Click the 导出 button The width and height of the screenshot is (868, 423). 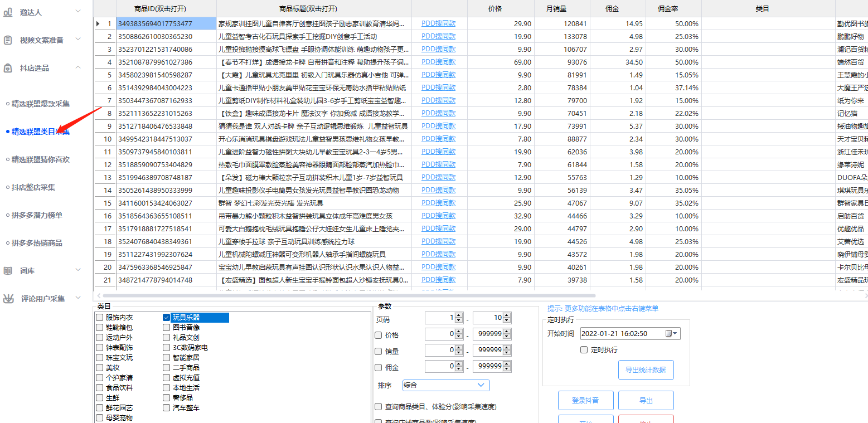click(646, 401)
